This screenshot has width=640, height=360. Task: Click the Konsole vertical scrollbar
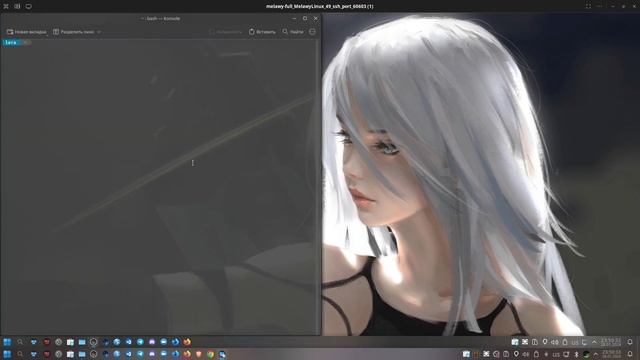pos(318,188)
